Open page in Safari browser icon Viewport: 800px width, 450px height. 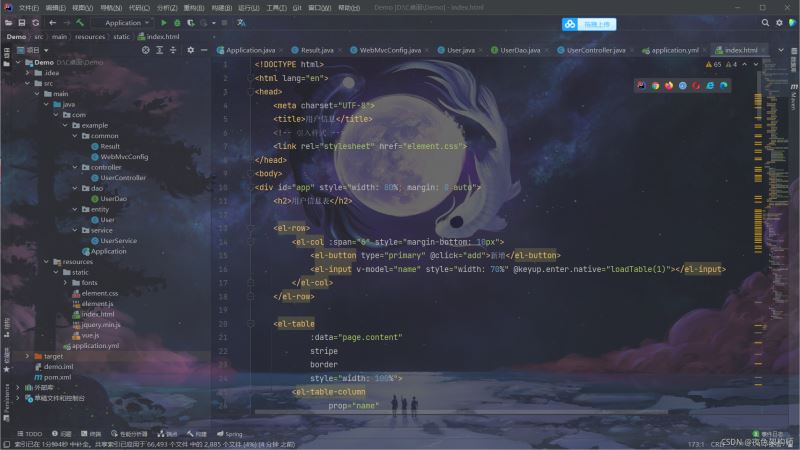tap(683, 86)
